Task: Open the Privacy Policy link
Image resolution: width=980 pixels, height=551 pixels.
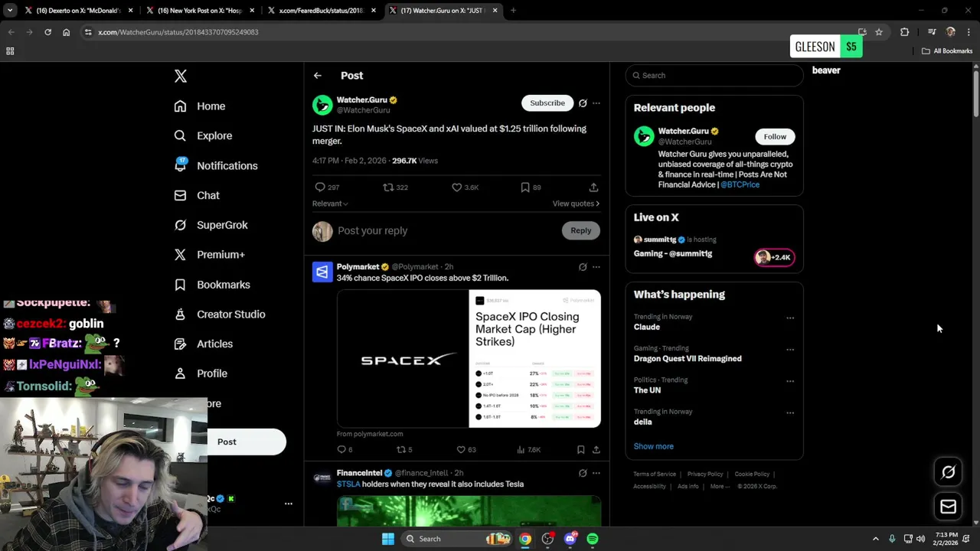Action: pyautogui.click(x=705, y=474)
